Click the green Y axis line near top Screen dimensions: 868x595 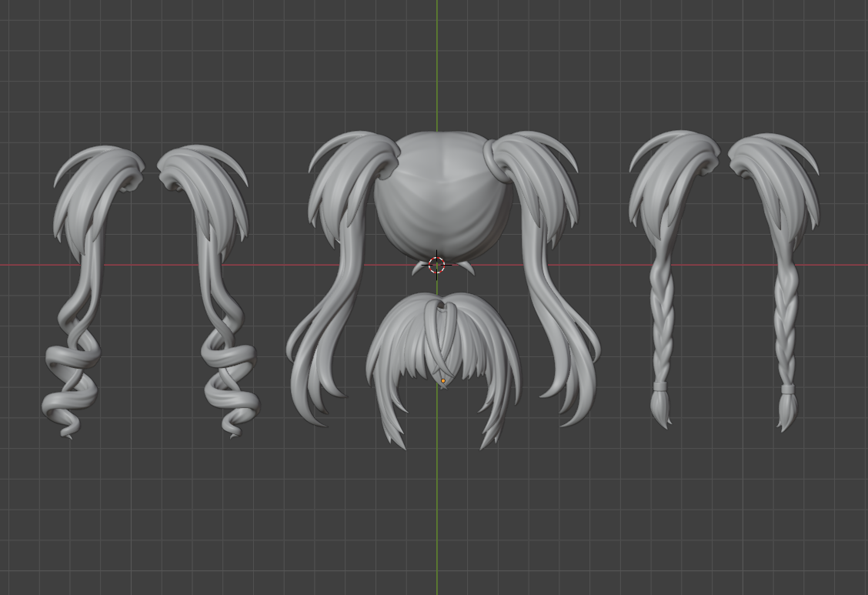click(x=436, y=46)
